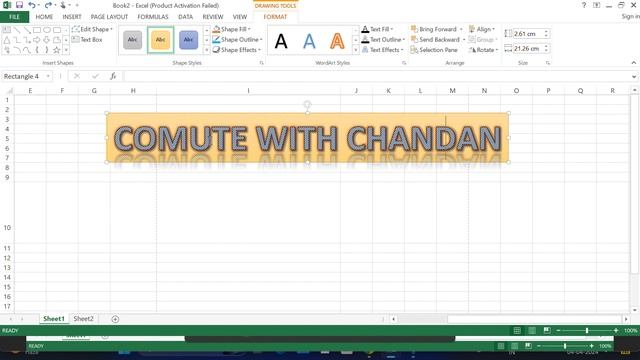Switch to the REVIEW tab

click(213, 17)
